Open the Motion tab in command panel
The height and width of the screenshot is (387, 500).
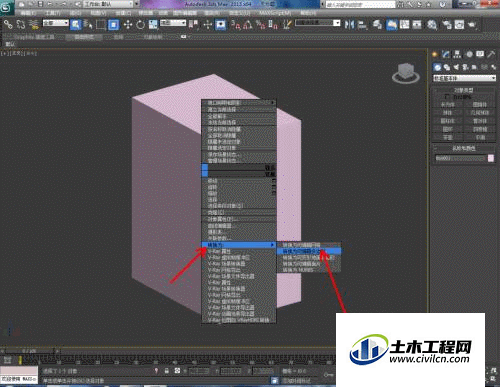[469, 54]
